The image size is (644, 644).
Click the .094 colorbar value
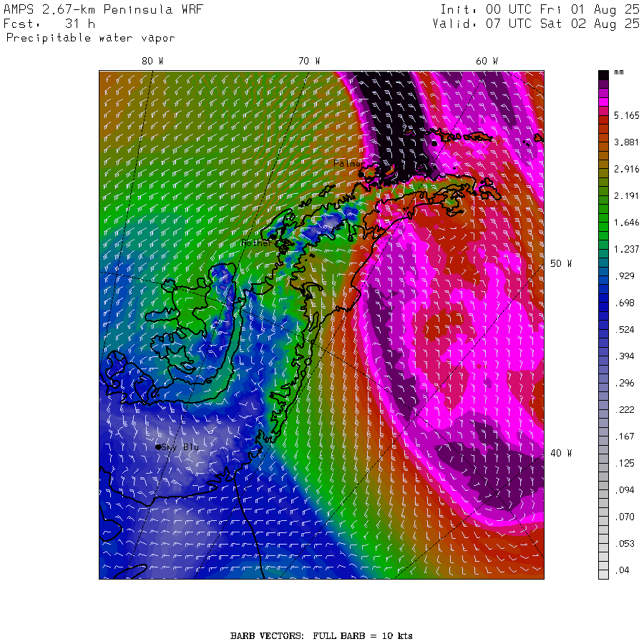[624, 489]
